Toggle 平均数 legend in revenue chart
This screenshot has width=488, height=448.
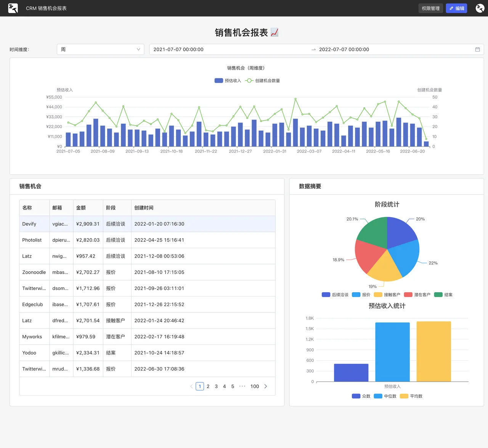[411, 396]
